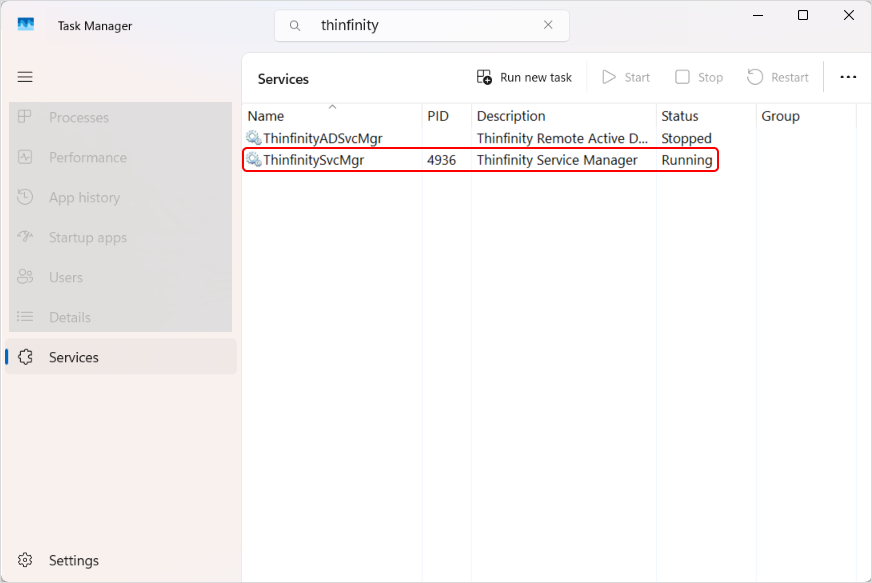Image resolution: width=872 pixels, height=583 pixels.
Task: Click the Stopped status cell
Action: [x=686, y=138]
